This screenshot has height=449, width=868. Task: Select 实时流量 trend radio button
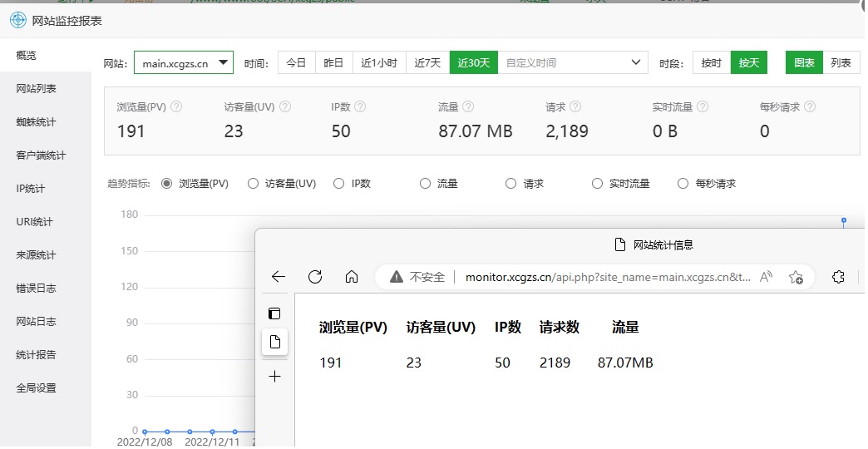tap(597, 183)
